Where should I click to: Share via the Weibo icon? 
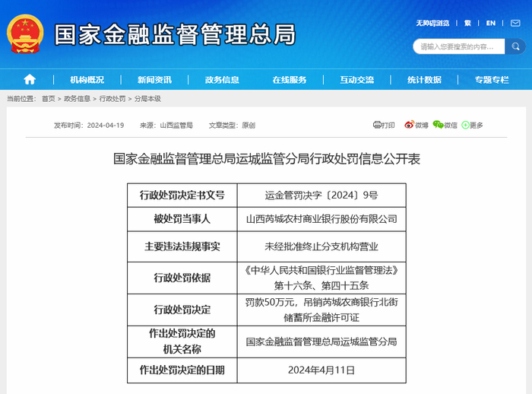tap(409, 125)
